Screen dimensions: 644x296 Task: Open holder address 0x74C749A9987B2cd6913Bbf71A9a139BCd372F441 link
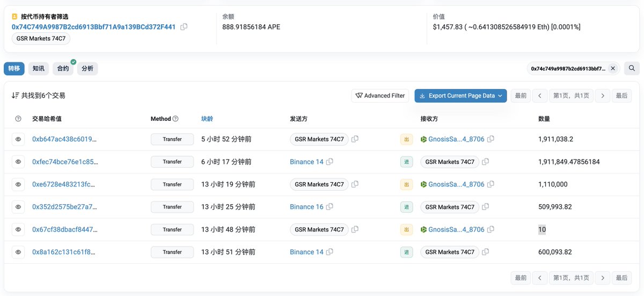click(94, 27)
